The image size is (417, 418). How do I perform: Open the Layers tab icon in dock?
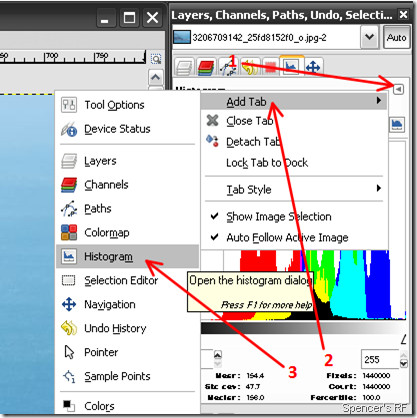pyautogui.click(x=184, y=68)
